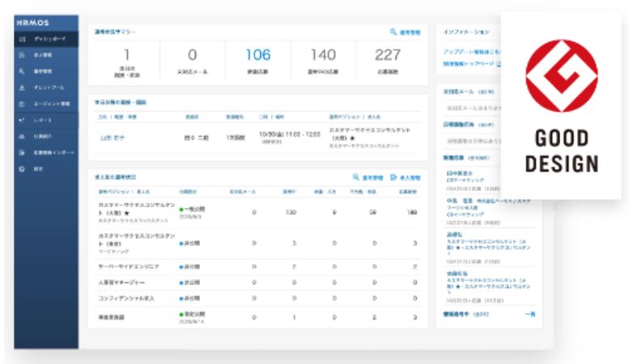Open the 事業開発部 job row
The image size is (629, 364).
[x=258, y=317]
